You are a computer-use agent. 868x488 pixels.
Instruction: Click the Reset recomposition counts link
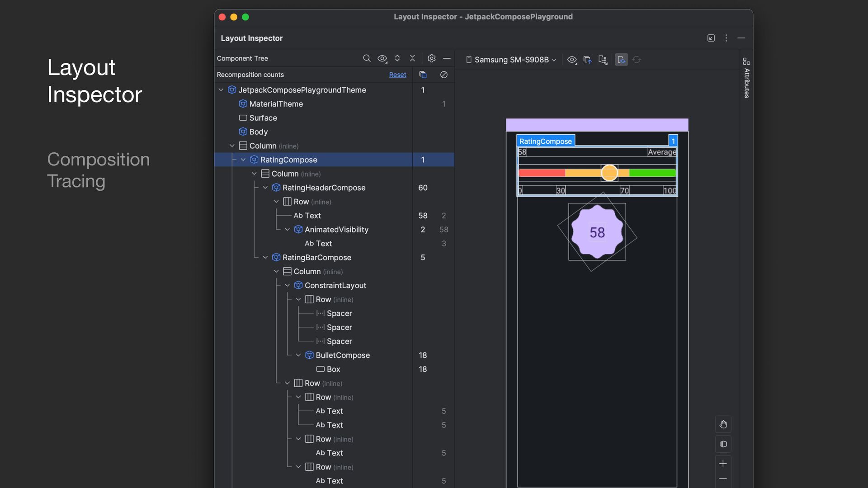[397, 75]
